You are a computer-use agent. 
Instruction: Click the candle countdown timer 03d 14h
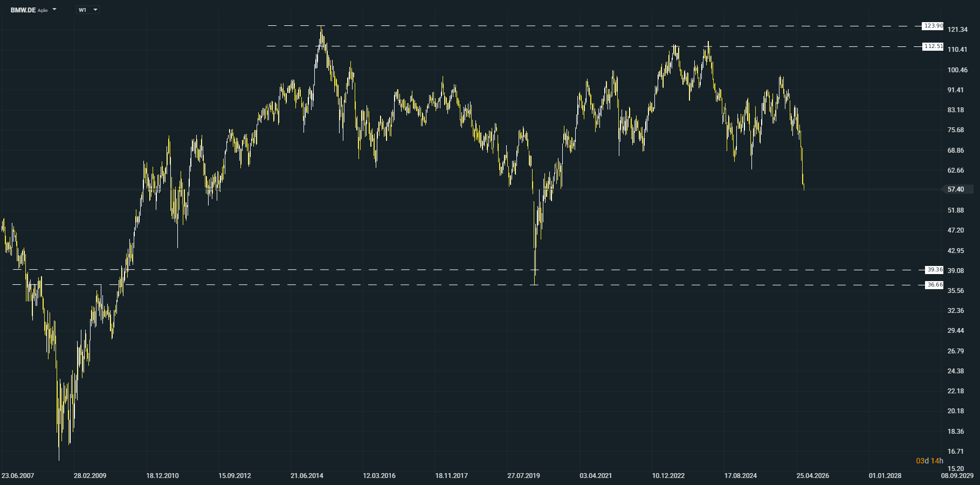pos(929,461)
